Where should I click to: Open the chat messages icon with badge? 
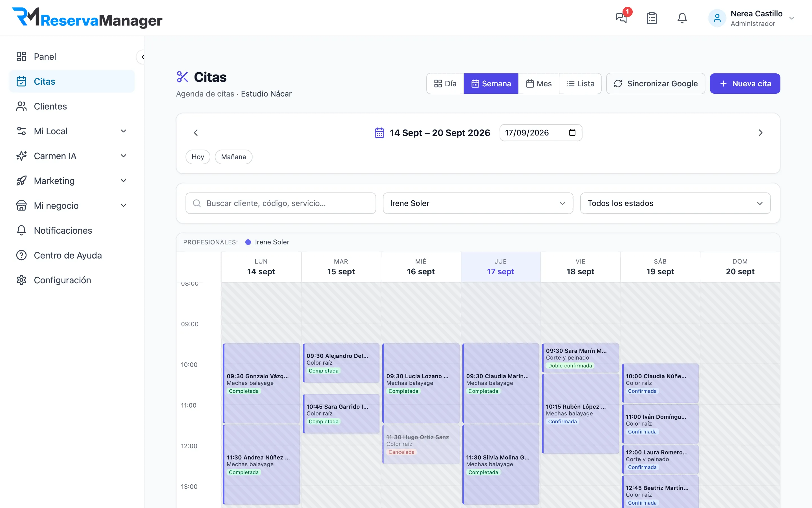point(621,17)
